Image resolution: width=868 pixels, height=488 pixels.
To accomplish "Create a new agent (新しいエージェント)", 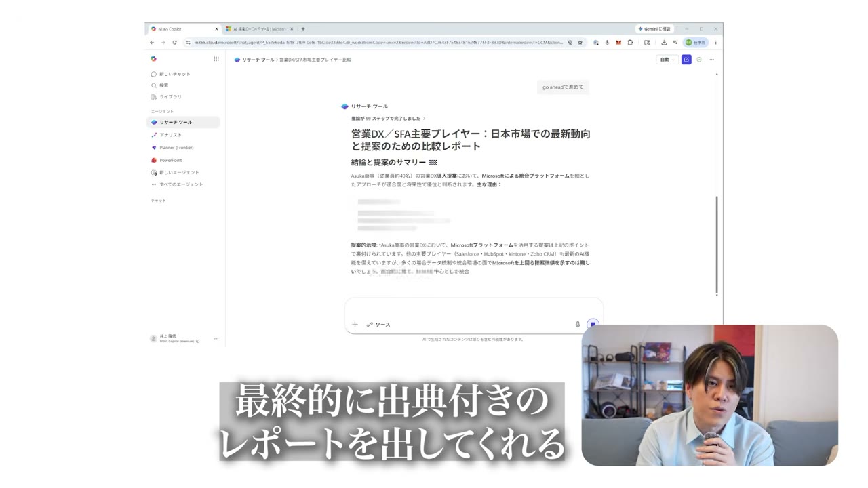I will [175, 172].
